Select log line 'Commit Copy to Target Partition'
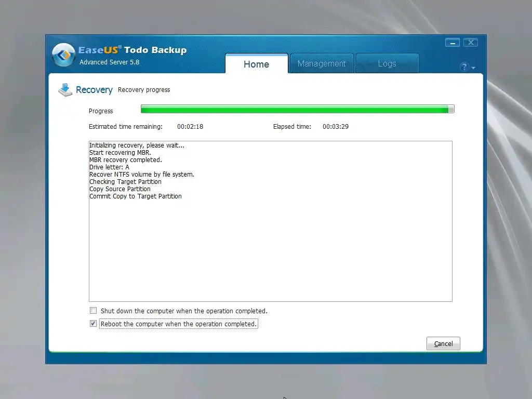The image size is (532, 399). click(136, 196)
